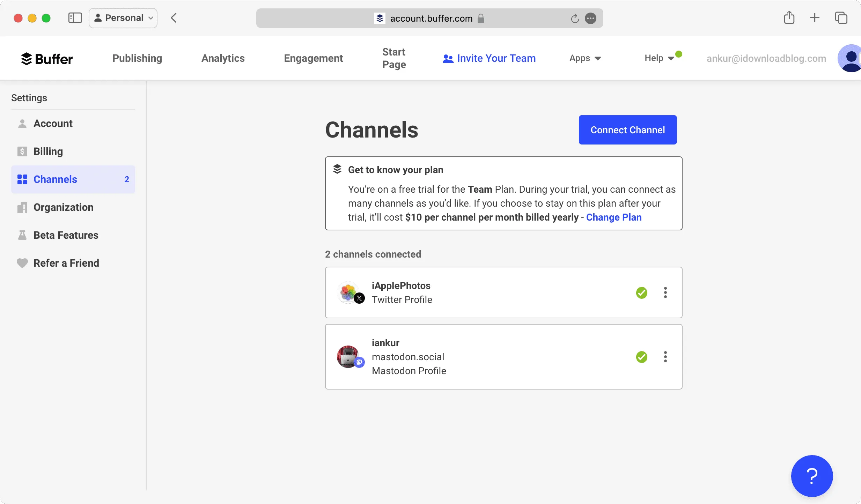
Task: Click the green checkmark for iApplePhotos
Action: [x=642, y=292]
